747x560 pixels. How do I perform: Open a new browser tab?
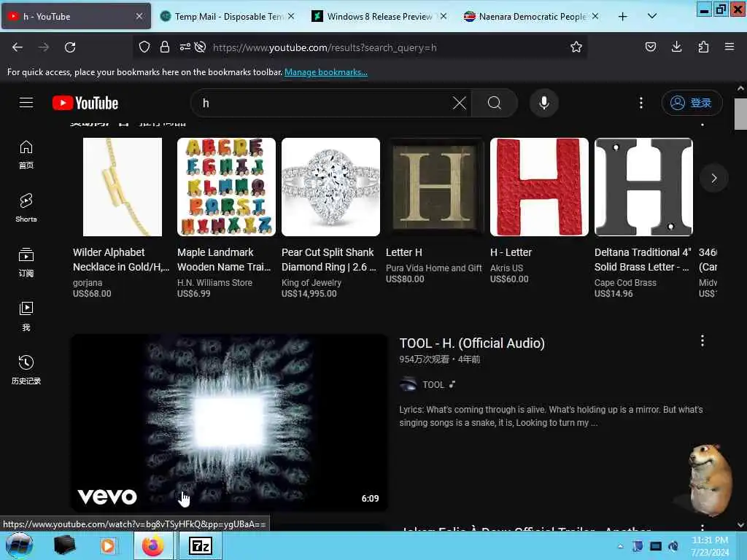[x=623, y=17]
